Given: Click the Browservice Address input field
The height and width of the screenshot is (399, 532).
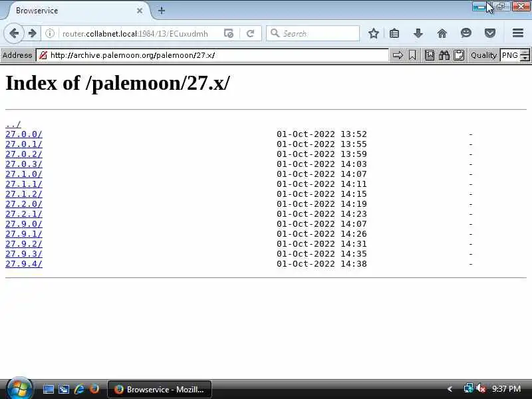Looking at the screenshot, I should (x=212, y=55).
